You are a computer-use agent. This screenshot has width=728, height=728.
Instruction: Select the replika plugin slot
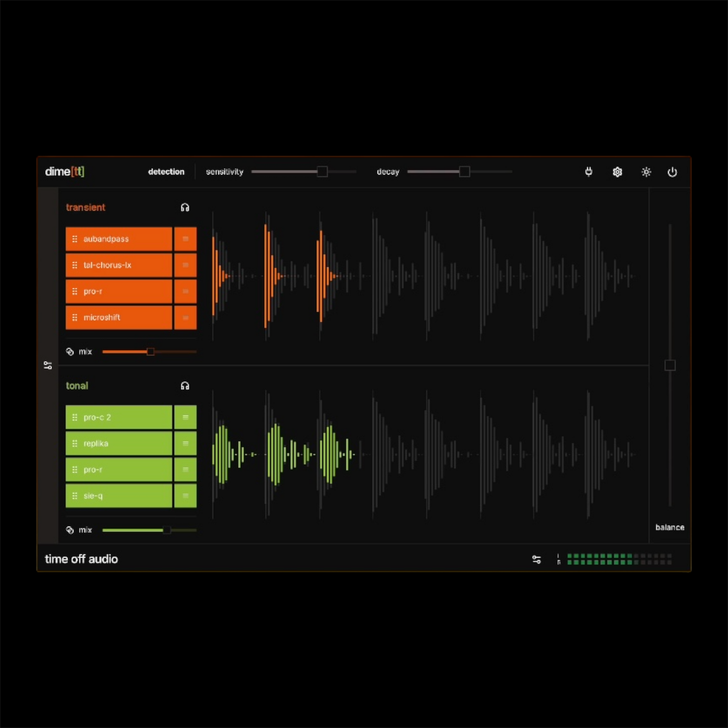tap(119, 443)
